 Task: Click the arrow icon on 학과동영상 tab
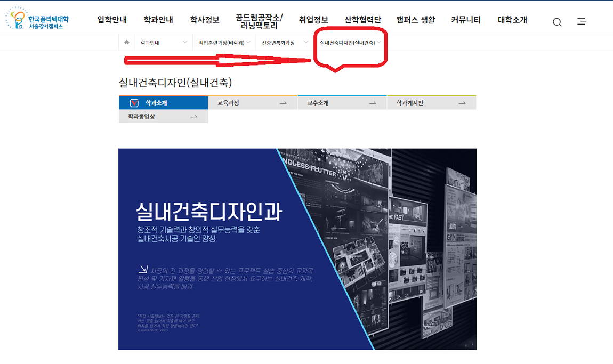click(193, 117)
